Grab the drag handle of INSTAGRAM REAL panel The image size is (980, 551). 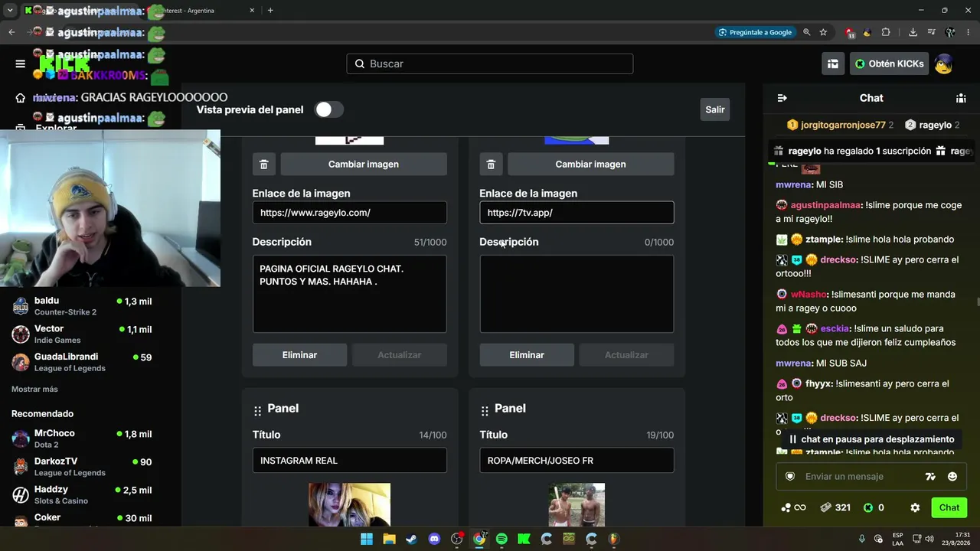257,411
